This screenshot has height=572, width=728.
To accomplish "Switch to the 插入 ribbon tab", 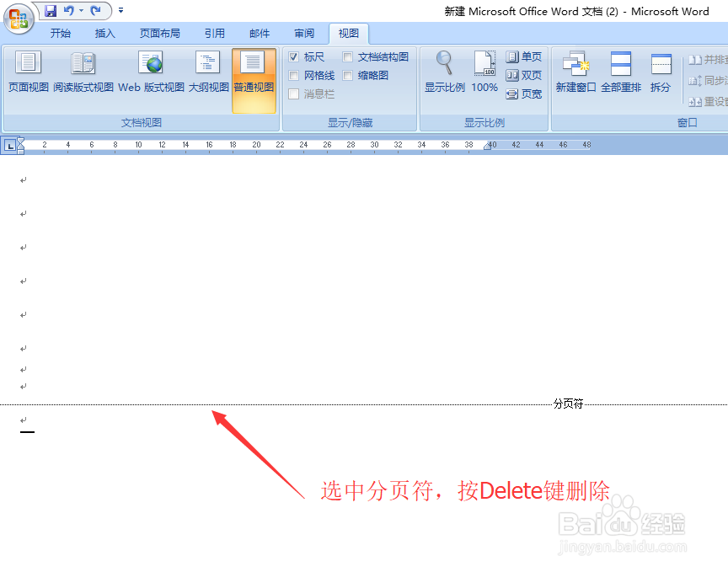I will tap(104, 34).
